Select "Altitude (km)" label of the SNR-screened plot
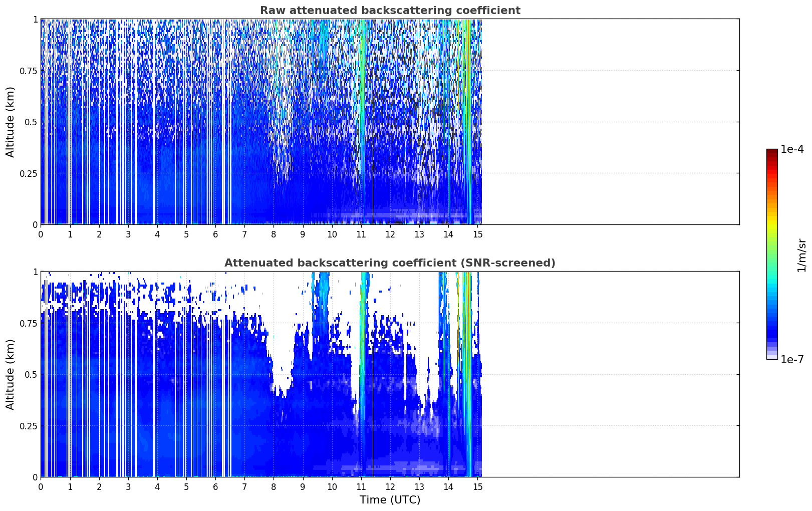This screenshot has width=812, height=511. 11,374
